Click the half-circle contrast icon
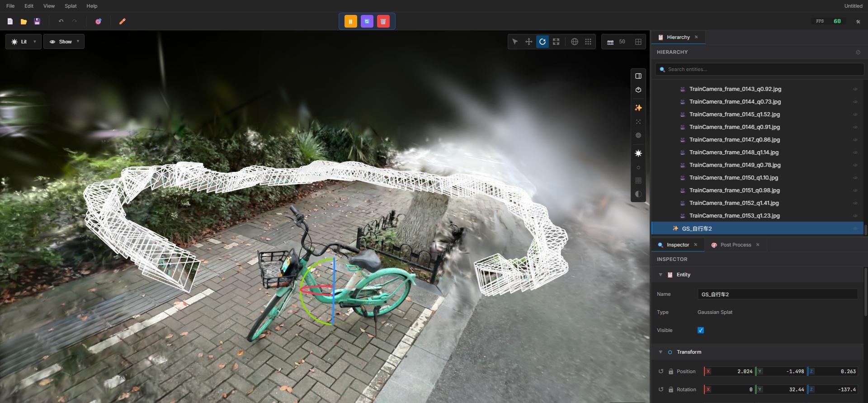The width and height of the screenshot is (868, 403). [x=638, y=194]
